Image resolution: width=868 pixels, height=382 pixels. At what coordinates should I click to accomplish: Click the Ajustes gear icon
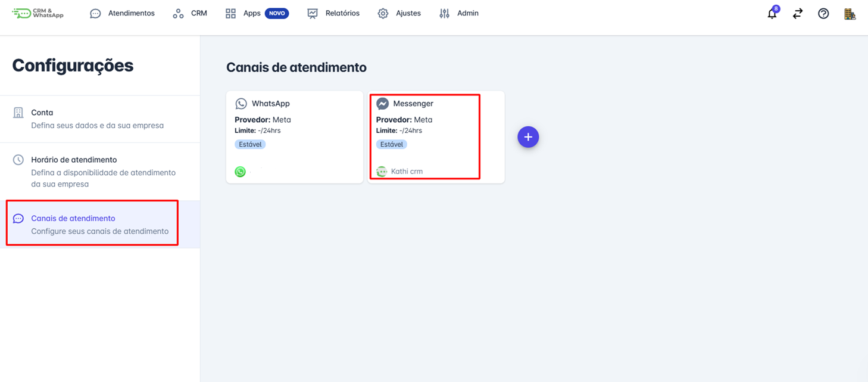tap(383, 13)
